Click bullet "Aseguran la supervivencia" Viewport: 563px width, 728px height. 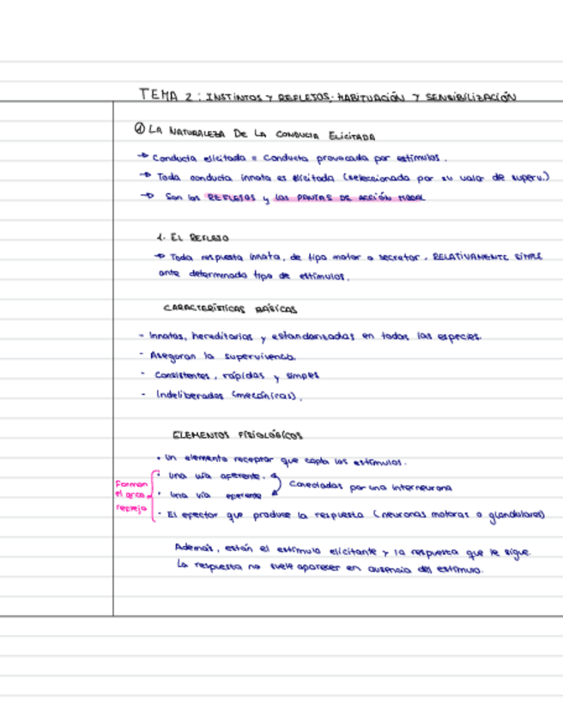(218, 356)
